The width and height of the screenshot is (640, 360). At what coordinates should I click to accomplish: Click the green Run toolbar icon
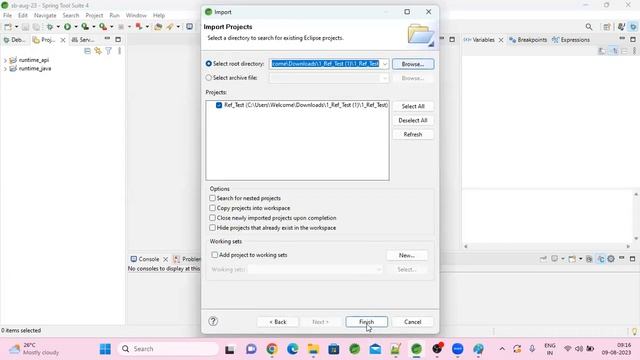[x=67, y=27]
